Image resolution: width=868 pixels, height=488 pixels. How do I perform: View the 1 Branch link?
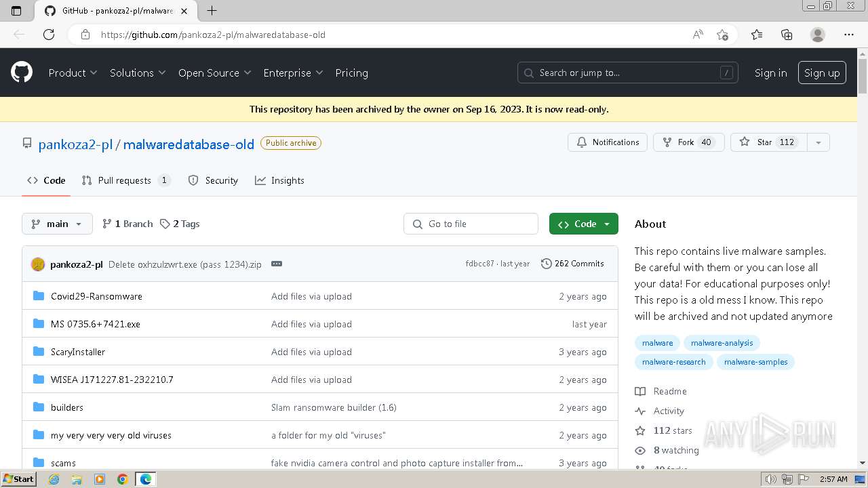(127, 224)
